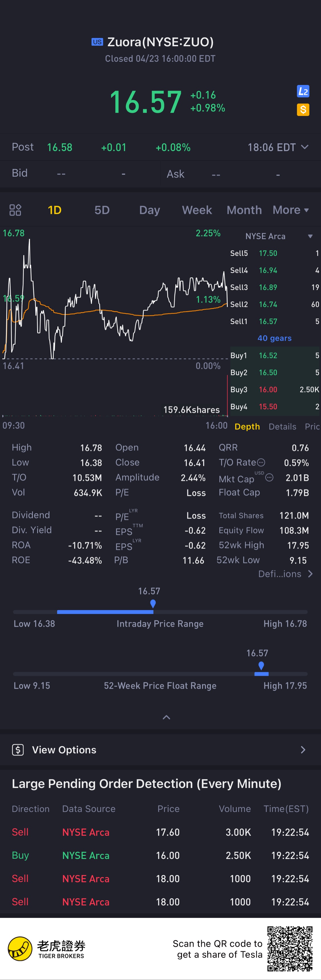Tap the Buy3 16.00 order row
The width and height of the screenshot is (321, 980).
(274, 390)
